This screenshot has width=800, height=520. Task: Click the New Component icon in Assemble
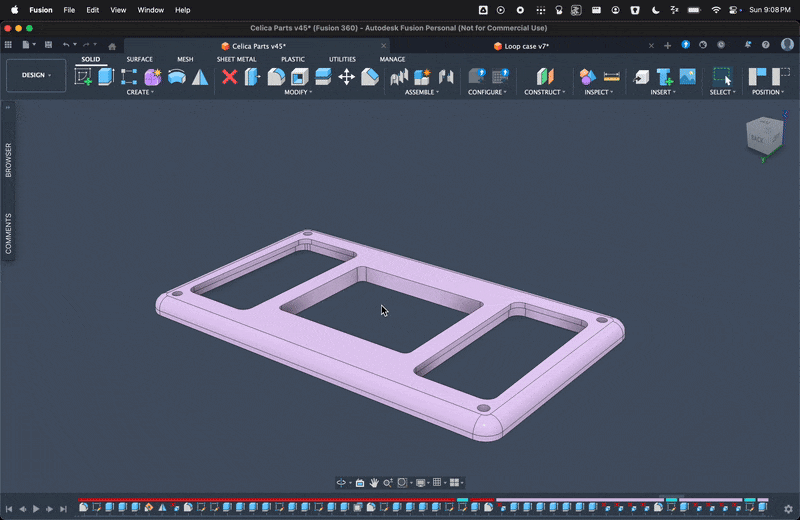click(x=422, y=77)
